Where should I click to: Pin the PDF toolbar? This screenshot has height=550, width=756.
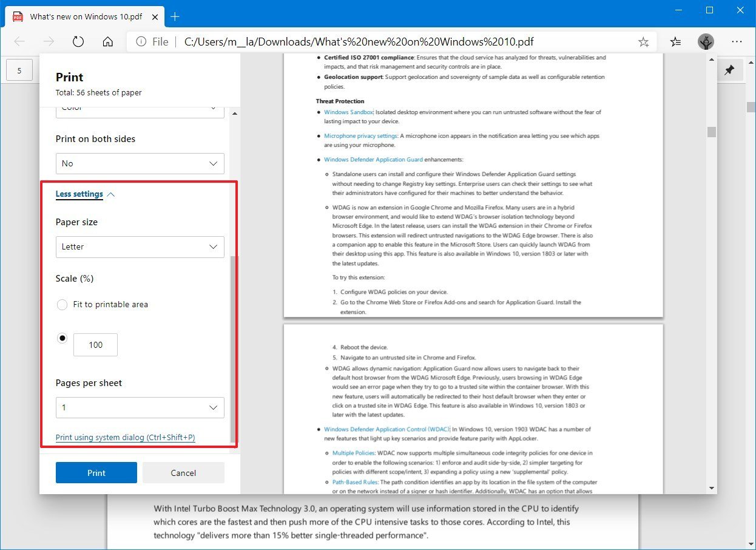(729, 70)
